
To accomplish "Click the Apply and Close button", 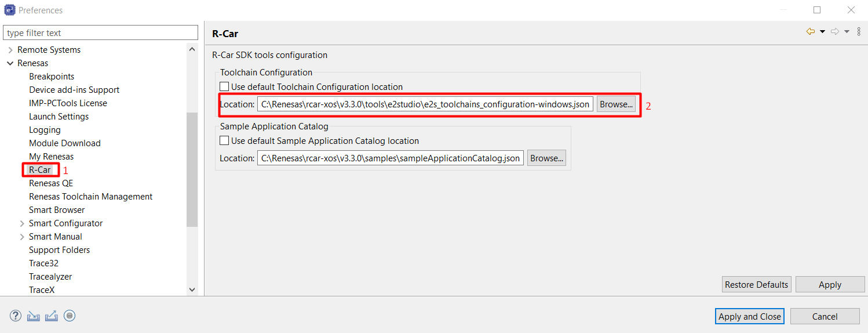I will (749, 316).
